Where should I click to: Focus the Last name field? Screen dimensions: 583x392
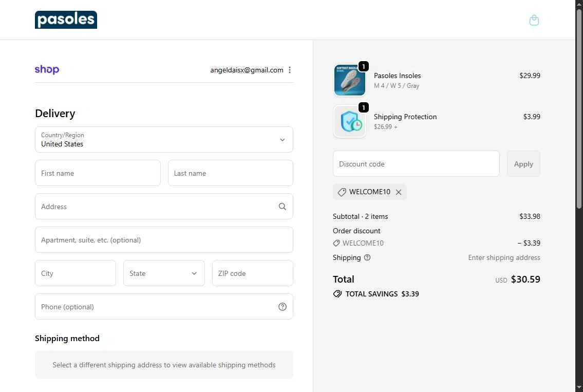(x=231, y=173)
